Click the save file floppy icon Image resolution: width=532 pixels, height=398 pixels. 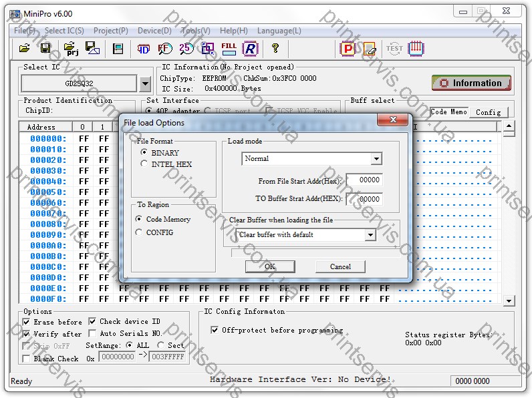(45, 48)
